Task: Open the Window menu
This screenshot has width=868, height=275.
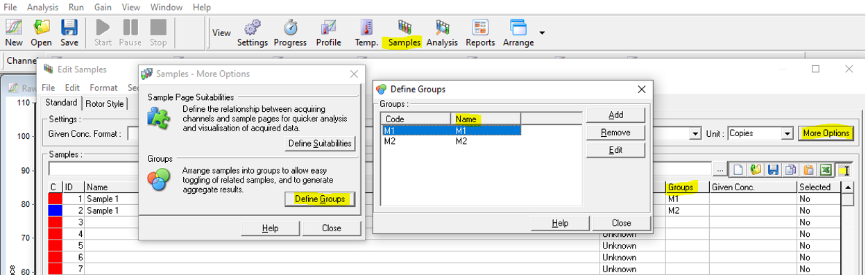Action: pyautogui.click(x=167, y=7)
